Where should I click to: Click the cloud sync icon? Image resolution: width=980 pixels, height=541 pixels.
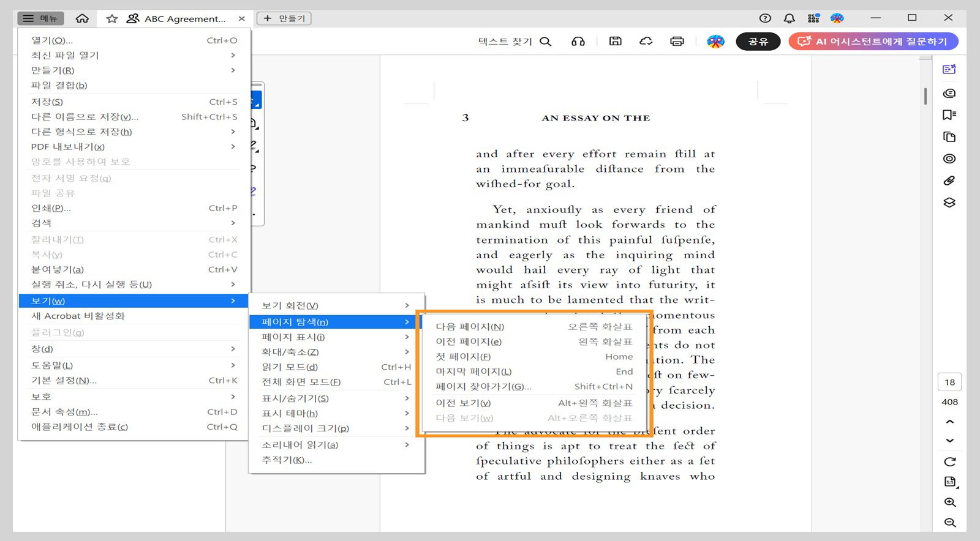coord(646,42)
